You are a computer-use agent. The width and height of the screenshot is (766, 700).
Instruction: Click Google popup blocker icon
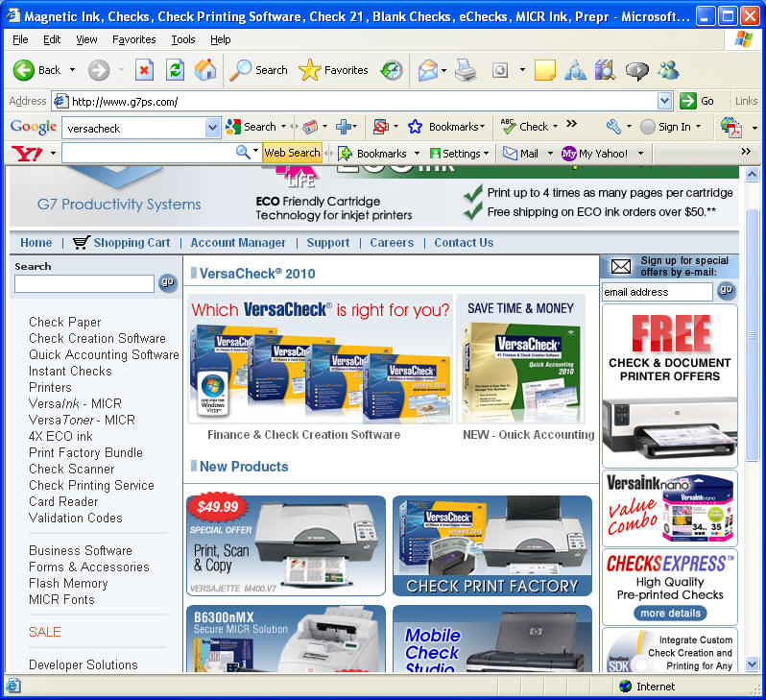pyautogui.click(x=380, y=127)
